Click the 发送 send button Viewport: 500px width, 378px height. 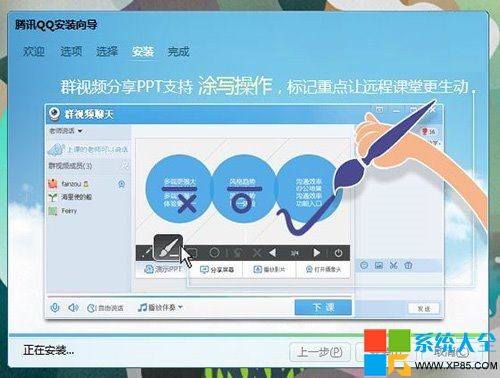[424, 309]
